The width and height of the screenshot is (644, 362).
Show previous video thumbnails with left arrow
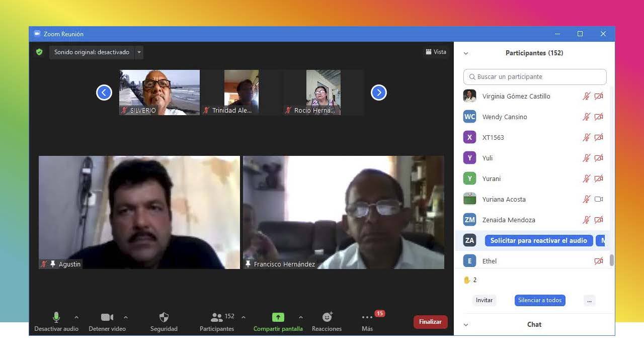pos(104,93)
